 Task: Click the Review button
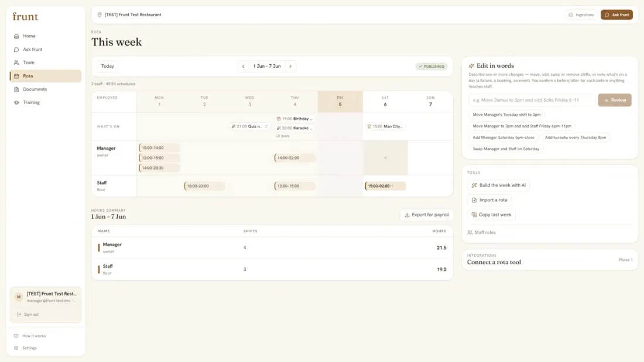pos(615,100)
